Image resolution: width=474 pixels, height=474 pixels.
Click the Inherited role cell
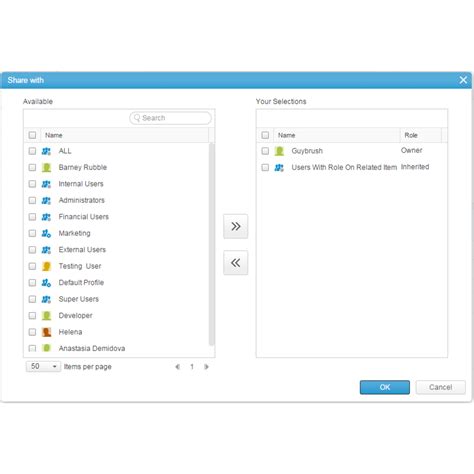415,167
